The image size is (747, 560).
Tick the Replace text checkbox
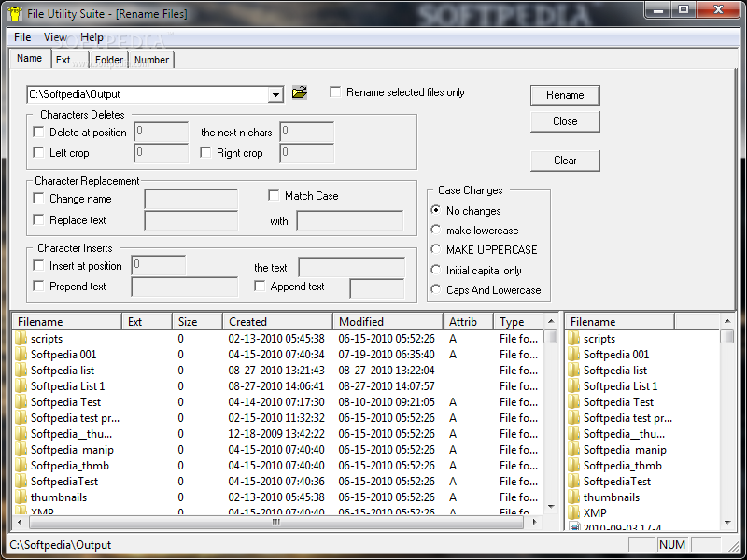tap(38, 219)
